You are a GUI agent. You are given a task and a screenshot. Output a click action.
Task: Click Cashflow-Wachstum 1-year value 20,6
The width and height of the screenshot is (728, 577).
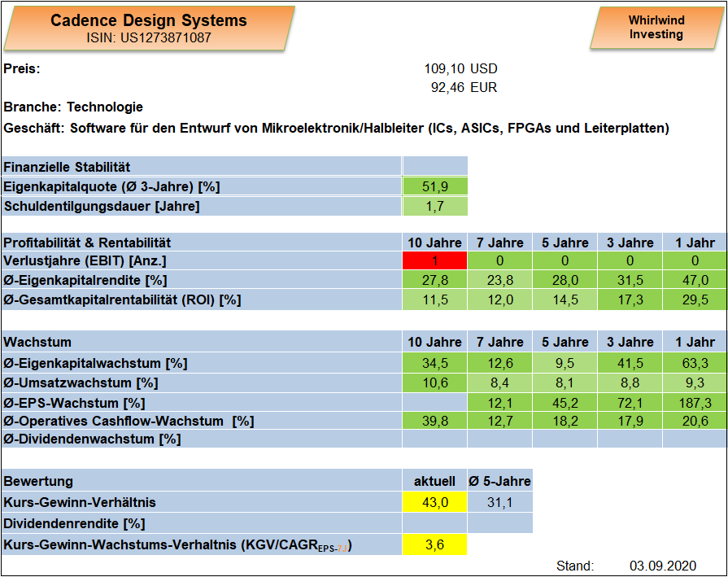695,421
